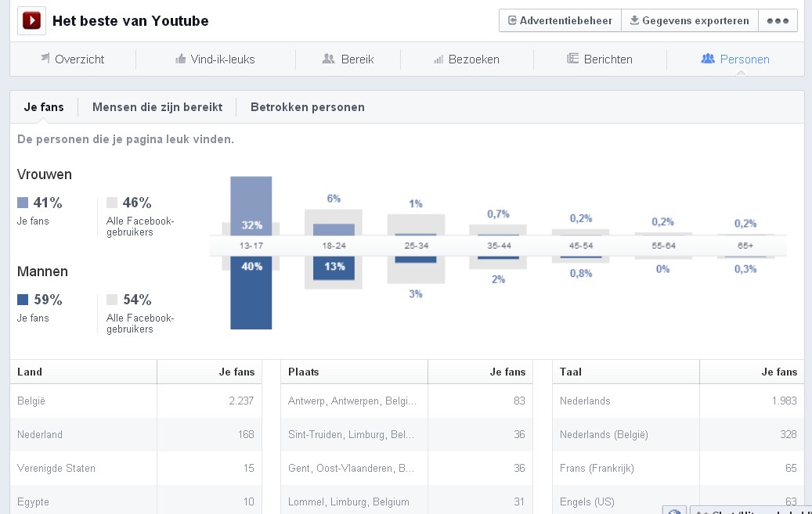Click the 65+ age group label
This screenshot has height=514, width=812.
[745, 246]
